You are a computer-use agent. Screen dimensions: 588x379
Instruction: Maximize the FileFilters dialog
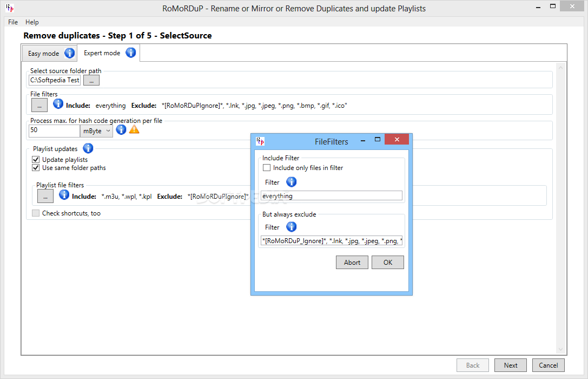click(378, 139)
